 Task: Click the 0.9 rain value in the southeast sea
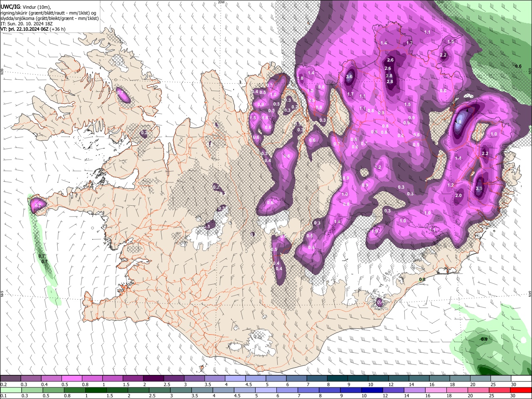(x=484, y=339)
